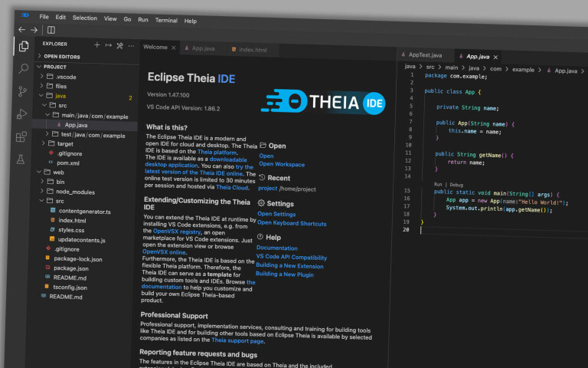Open the OpenVSX registry link
The width and height of the screenshot is (588, 368).
[x=177, y=232]
